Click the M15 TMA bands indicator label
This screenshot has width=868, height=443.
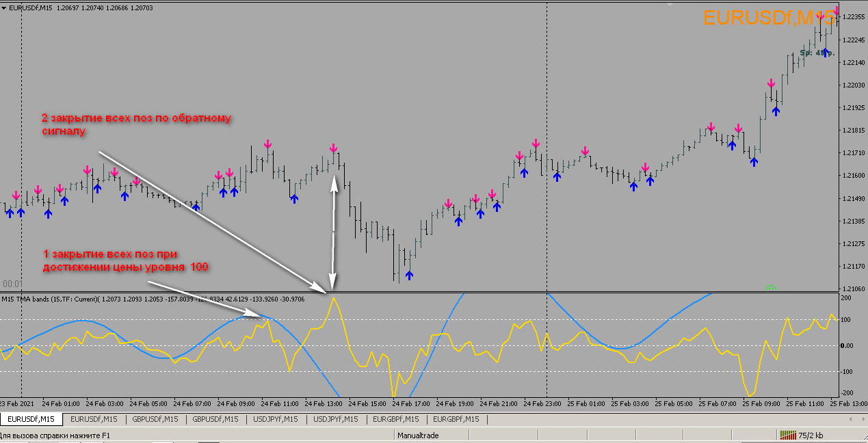tap(154, 298)
